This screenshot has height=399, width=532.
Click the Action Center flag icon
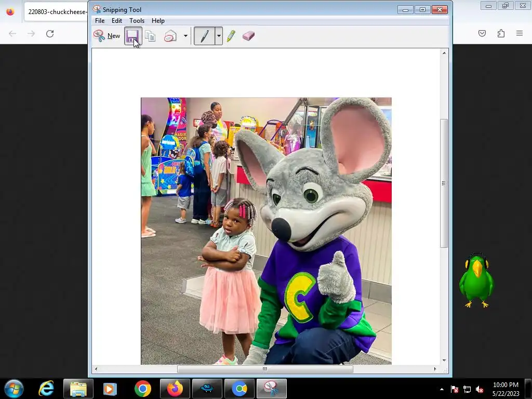click(x=454, y=389)
